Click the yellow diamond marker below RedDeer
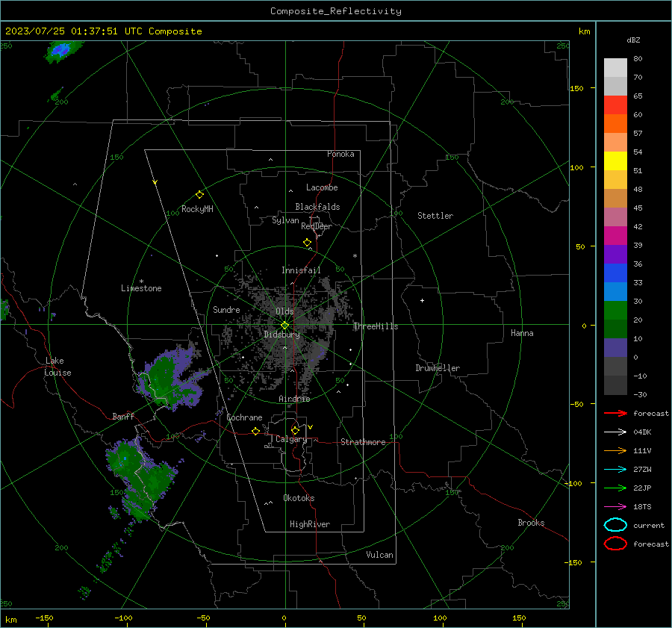Screen dimensions: 672x628 coord(307,243)
